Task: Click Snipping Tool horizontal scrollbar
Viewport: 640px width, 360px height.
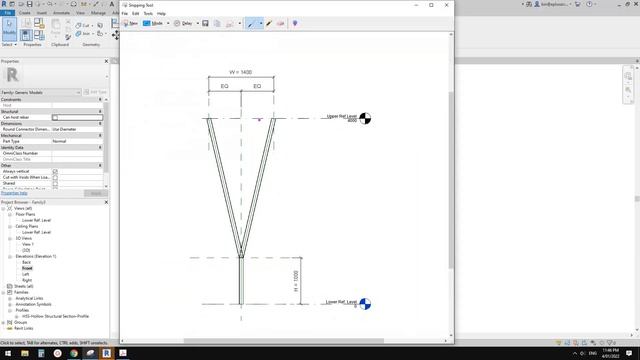Action: [x=284, y=341]
